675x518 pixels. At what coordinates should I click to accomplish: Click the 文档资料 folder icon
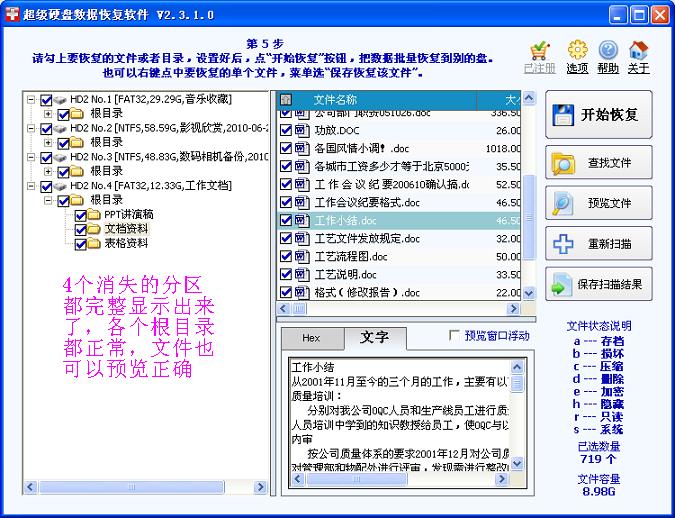94,229
